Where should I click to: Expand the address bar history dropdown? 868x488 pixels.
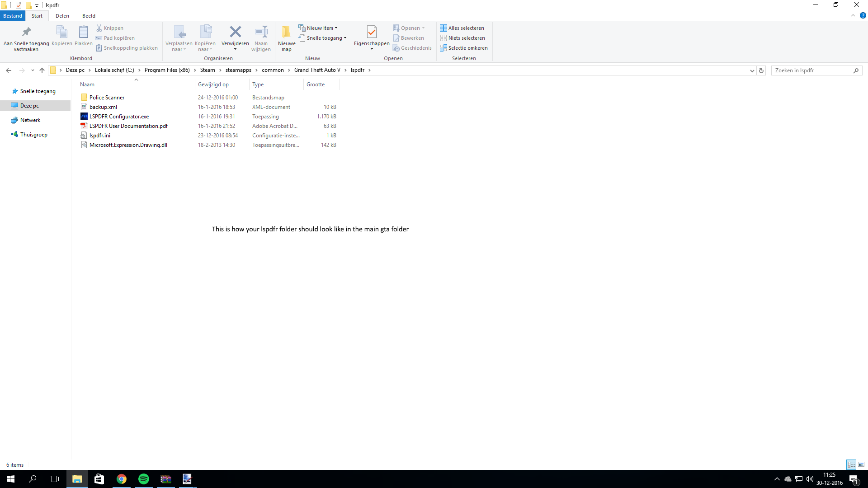752,70
